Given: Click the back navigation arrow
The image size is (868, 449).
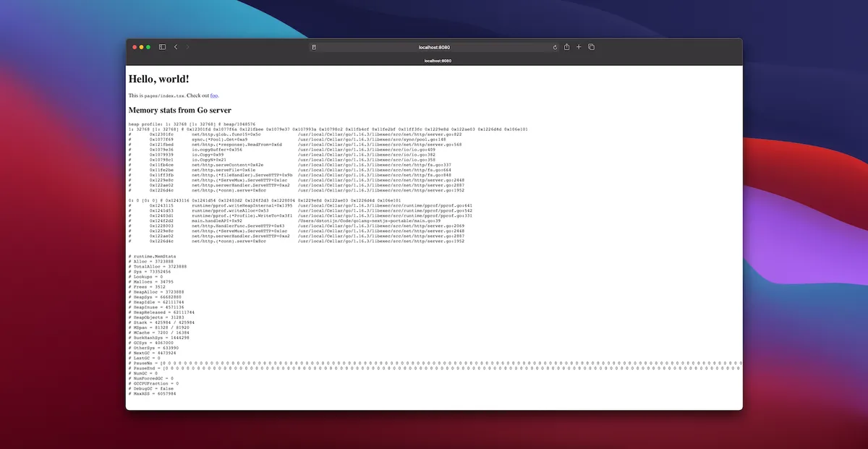Looking at the screenshot, I should [x=176, y=46].
